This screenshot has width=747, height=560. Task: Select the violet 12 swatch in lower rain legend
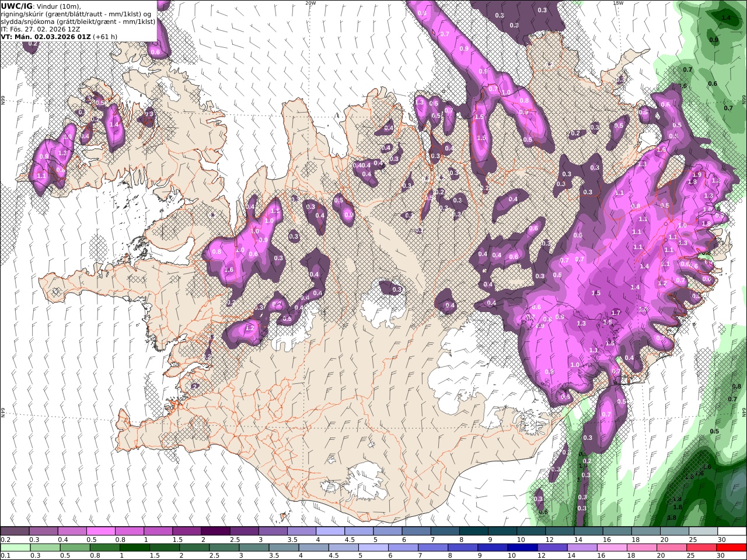(x=552, y=548)
